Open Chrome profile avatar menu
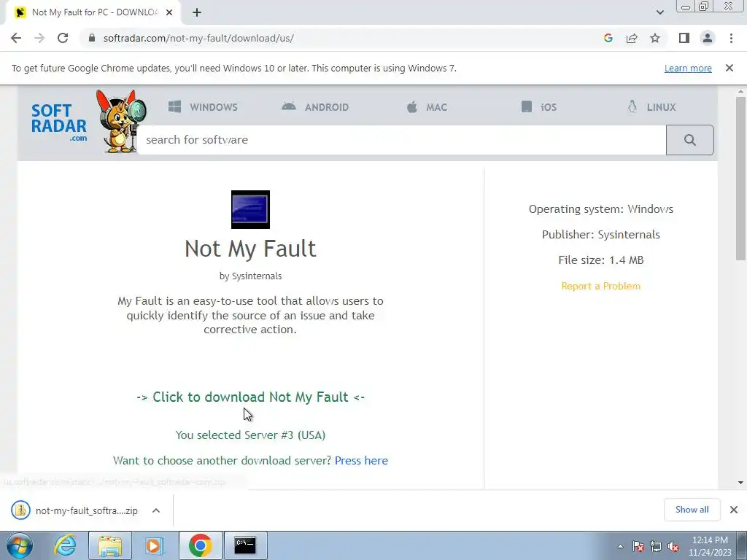The image size is (747, 560). (x=708, y=38)
